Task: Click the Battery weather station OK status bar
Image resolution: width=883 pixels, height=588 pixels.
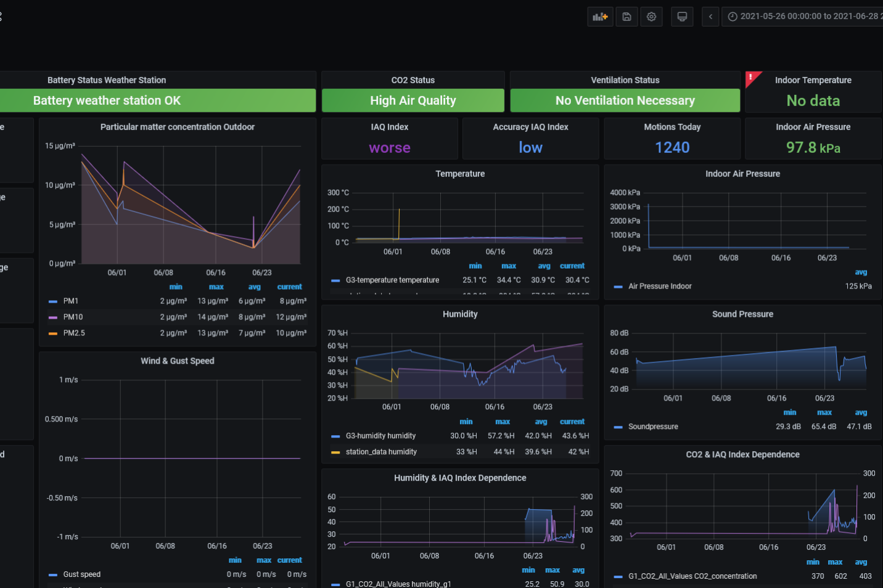Action: 106,100
